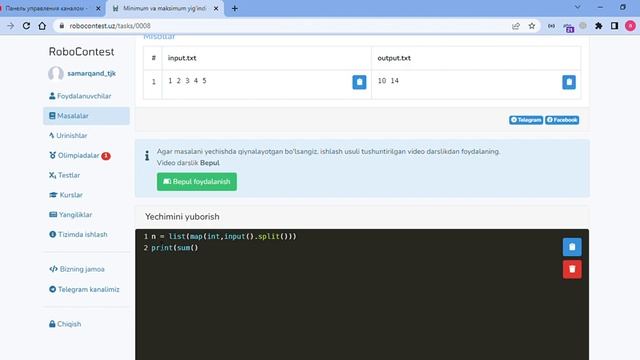Select the sample output text 10 14
Screen dimensions: 640x360
pyautogui.click(x=388, y=81)
